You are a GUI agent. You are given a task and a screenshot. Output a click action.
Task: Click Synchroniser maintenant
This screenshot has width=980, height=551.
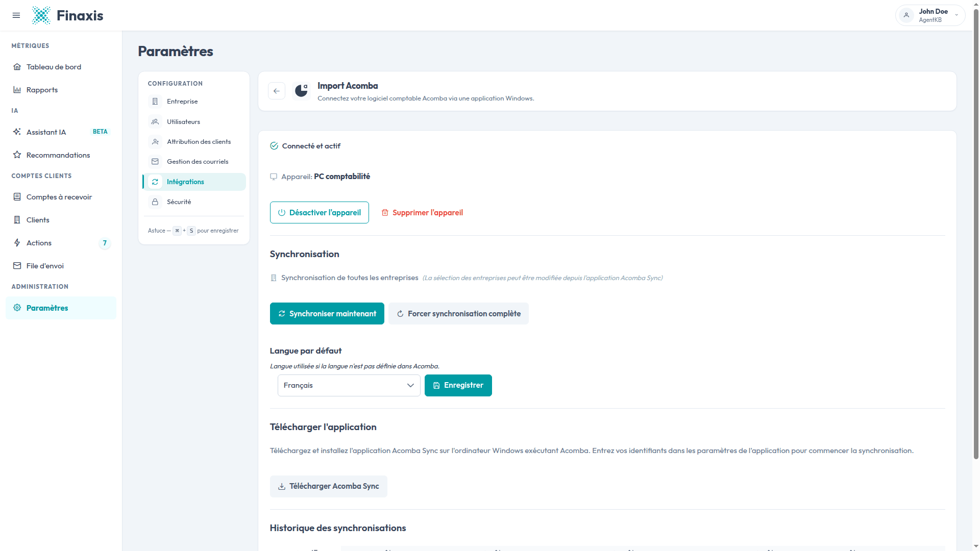coord(327,314)
